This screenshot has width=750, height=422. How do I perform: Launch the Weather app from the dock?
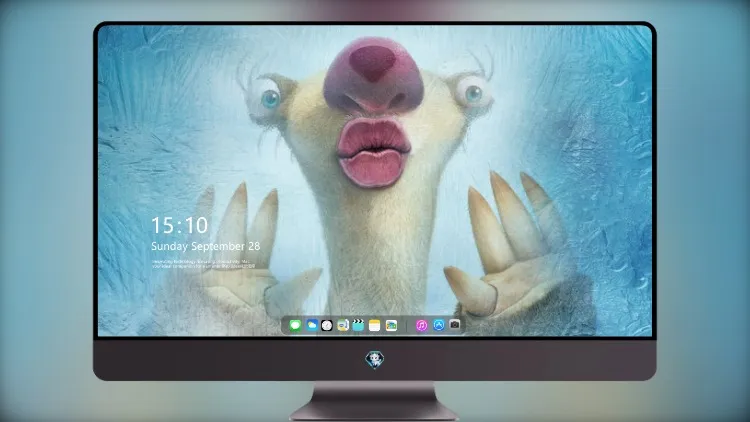311,325
